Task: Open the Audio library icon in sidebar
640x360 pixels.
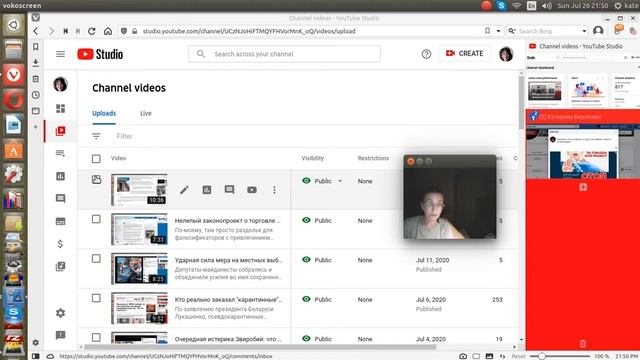Action: pyautogui.click(x=60, y=267)
